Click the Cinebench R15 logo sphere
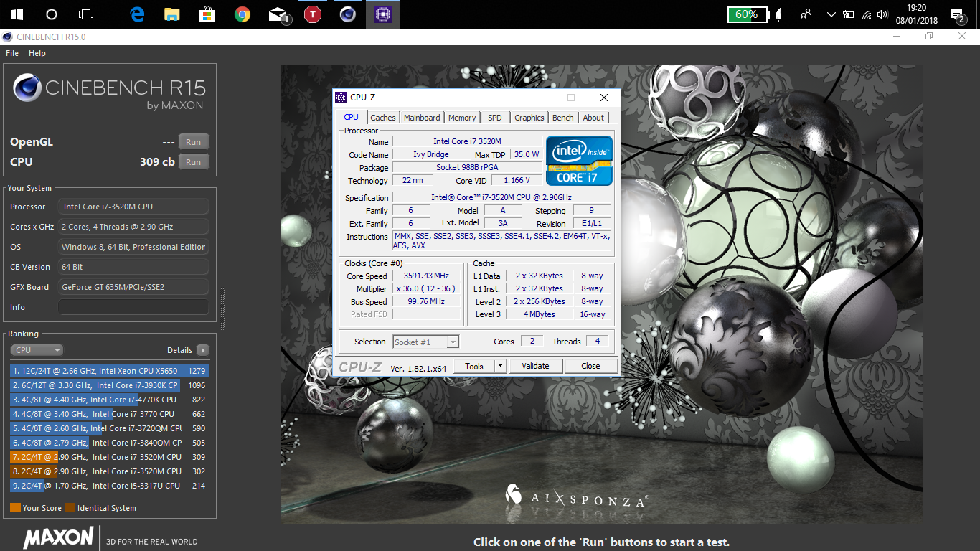980x551 pixels. tap(27, 89)
